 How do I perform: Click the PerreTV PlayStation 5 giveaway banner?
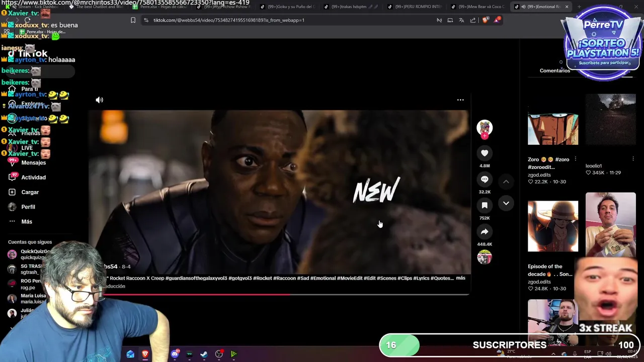(603, 43)
